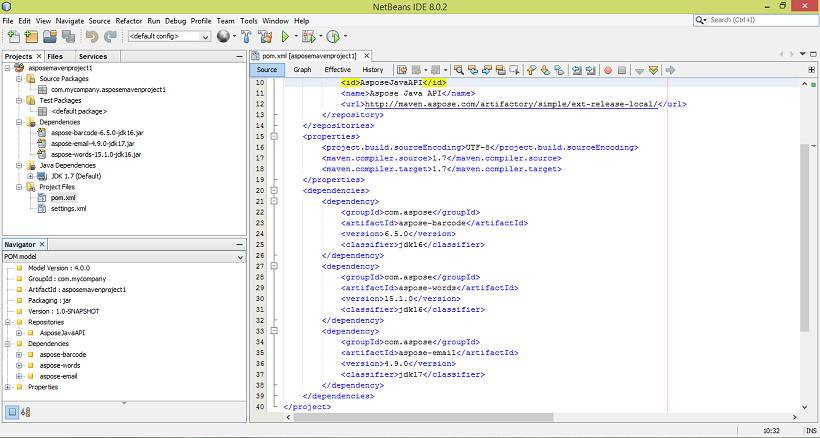Click the Build Project hammer icon
This screenshot has height=438, width=820.
tap(246, 36)
